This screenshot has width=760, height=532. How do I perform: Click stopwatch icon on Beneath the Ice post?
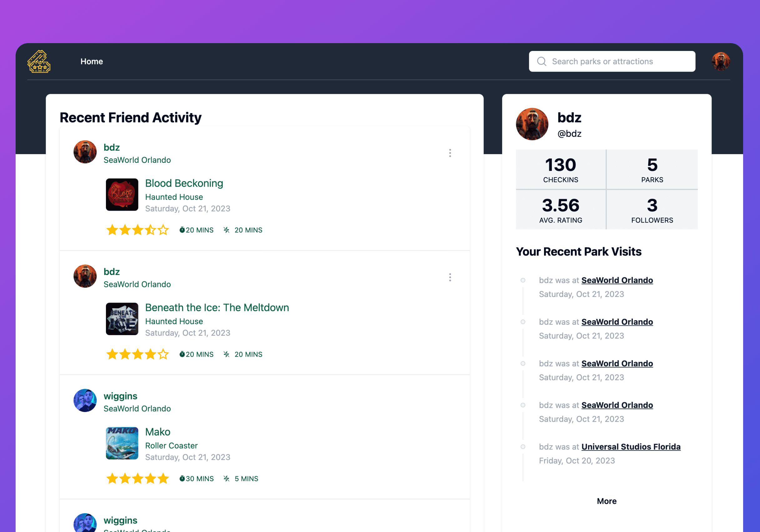click(182, 354)
